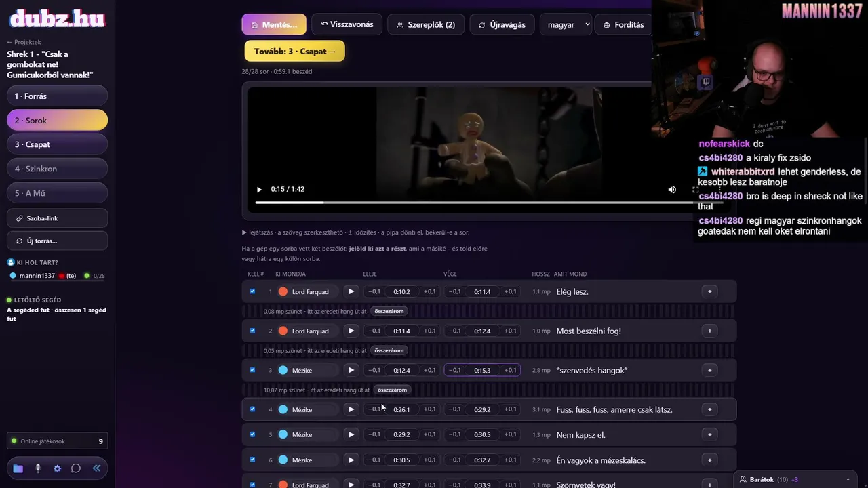
Task: Uncheck the line 2 "Most beszélni fog!" checkbox
Action: 252,331
